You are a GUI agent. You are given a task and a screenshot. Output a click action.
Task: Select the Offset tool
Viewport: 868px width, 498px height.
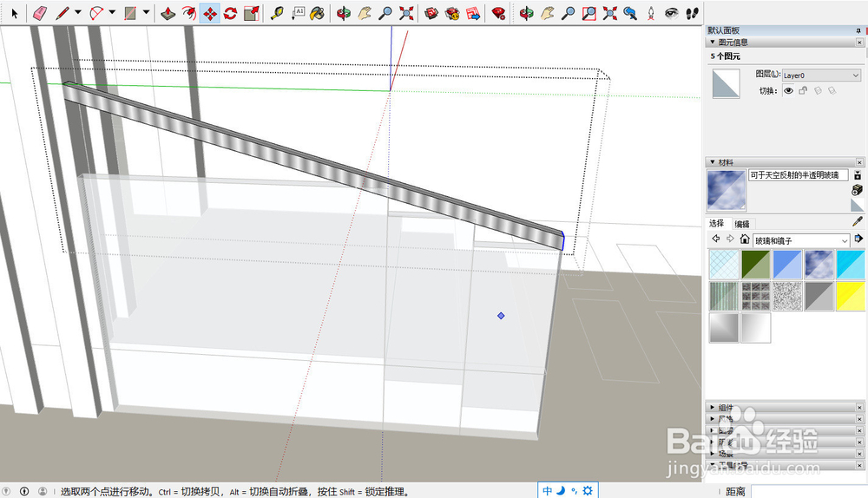pyautogui.click(x=188, y=13)
